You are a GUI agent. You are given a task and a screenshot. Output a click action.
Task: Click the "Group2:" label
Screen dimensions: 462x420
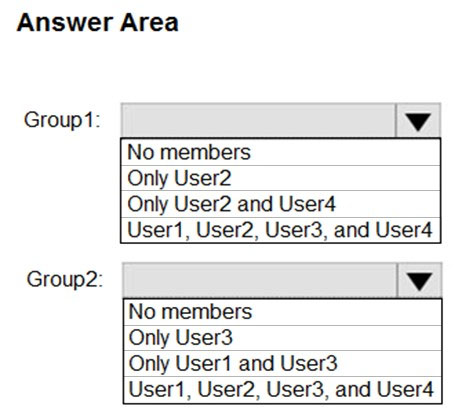(x=65, y=279)
